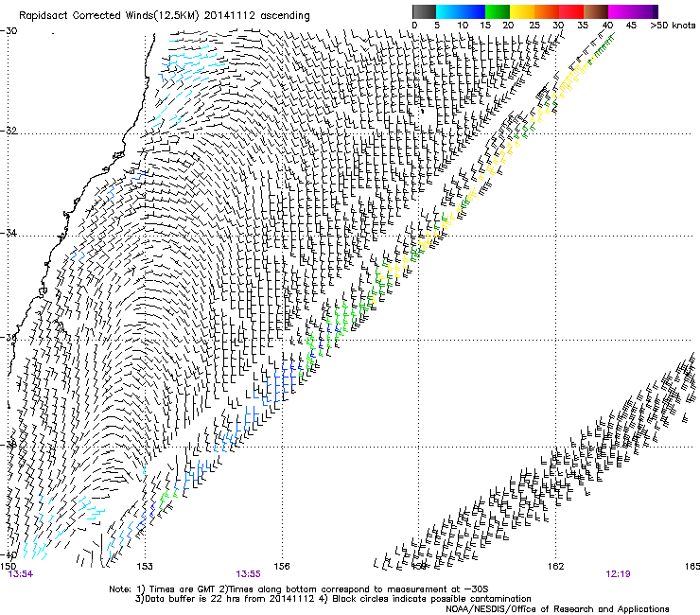Click the purple '12:19' time label

point(618,574)
